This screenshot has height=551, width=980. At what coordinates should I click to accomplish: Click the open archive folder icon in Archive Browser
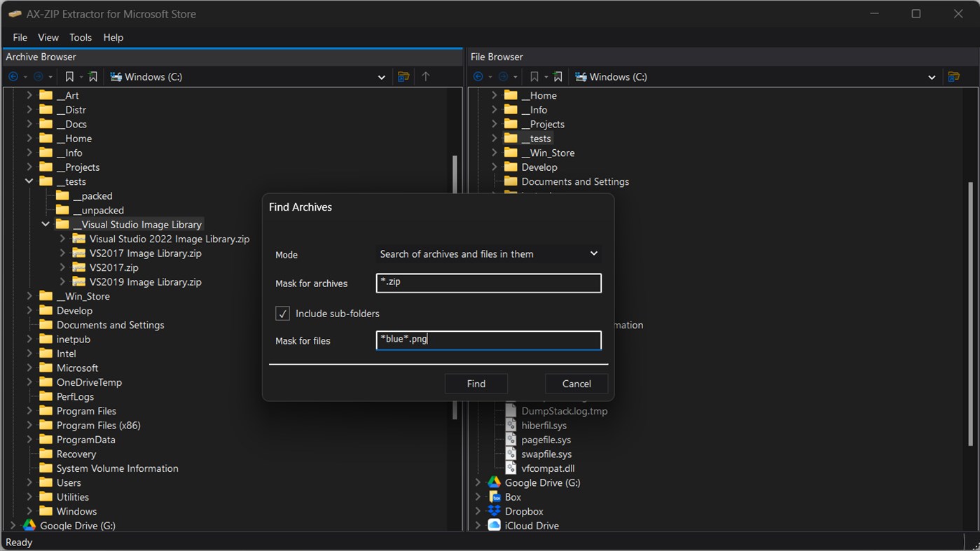click(x=403, y=77)
